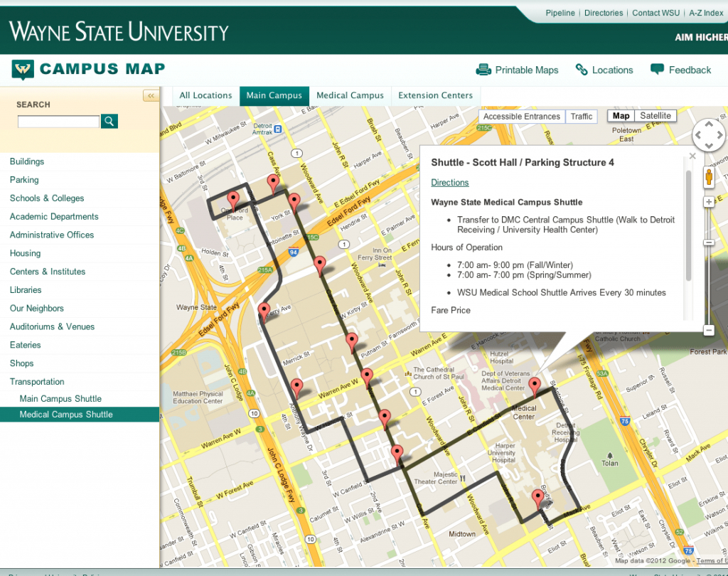
Task: Close the shuttle info popup
Action: pos(692,156)
